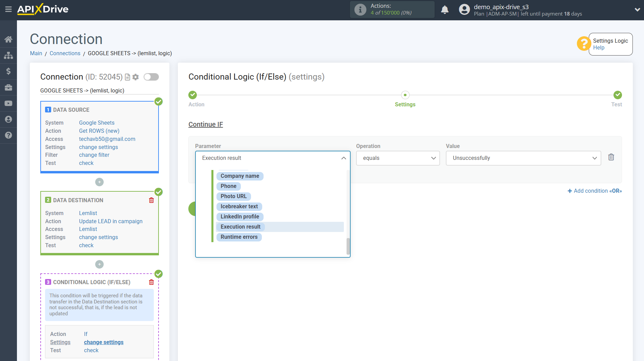Open the billing dollar sidebar icon

(8, 71)
